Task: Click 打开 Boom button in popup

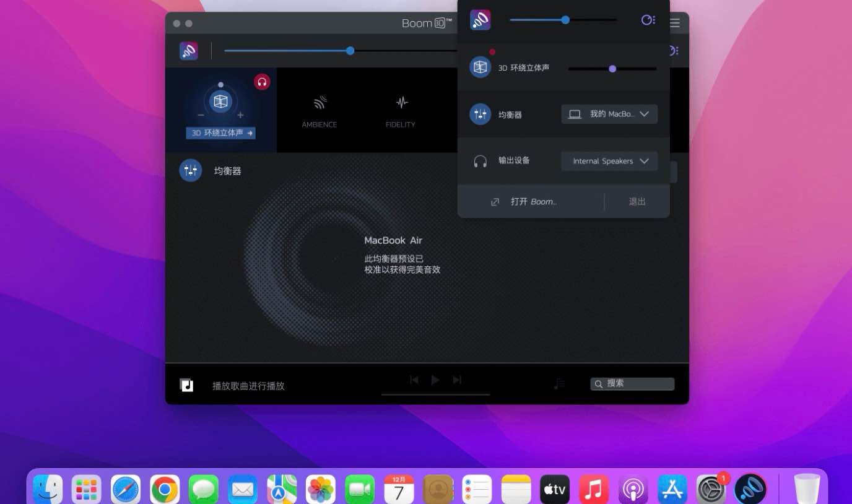Action: click(x=524, y=202)
